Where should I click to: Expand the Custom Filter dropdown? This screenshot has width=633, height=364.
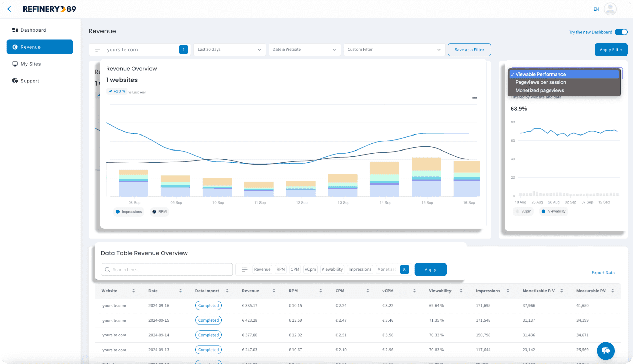click(x=394, y=50)
